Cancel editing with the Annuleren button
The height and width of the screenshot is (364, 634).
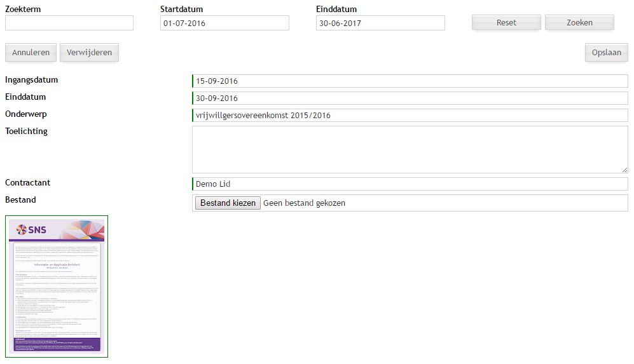coord(31,53)
